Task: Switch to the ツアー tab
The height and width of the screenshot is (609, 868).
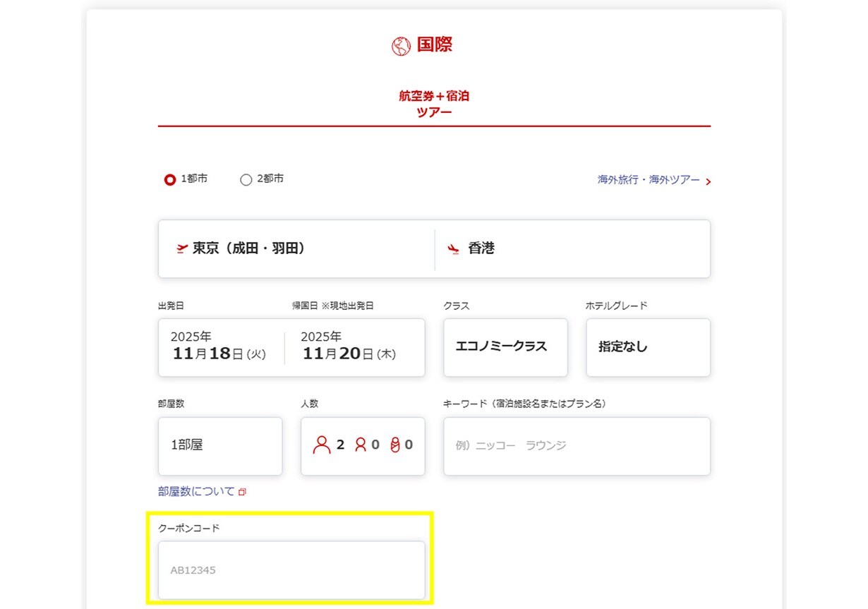Action: 433,111
